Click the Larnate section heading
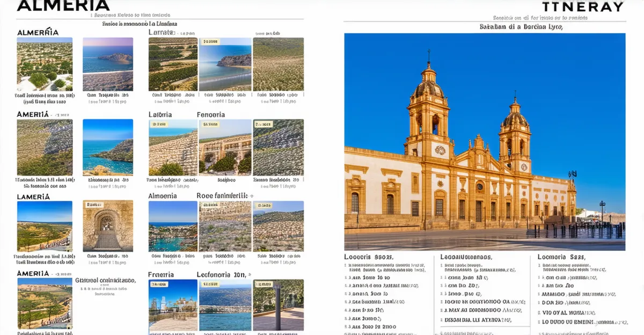Image resolution: width=644 pixels, height=335 pixels. pyautogui.click(x=162, y=32)
